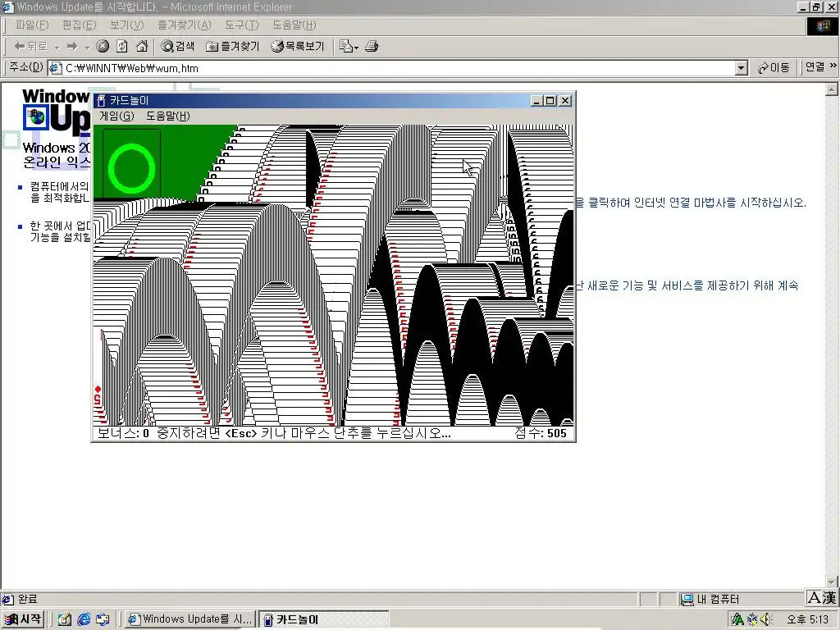
Task: Launch Internet Explorer from quick launch
Action: pos(84,619)
